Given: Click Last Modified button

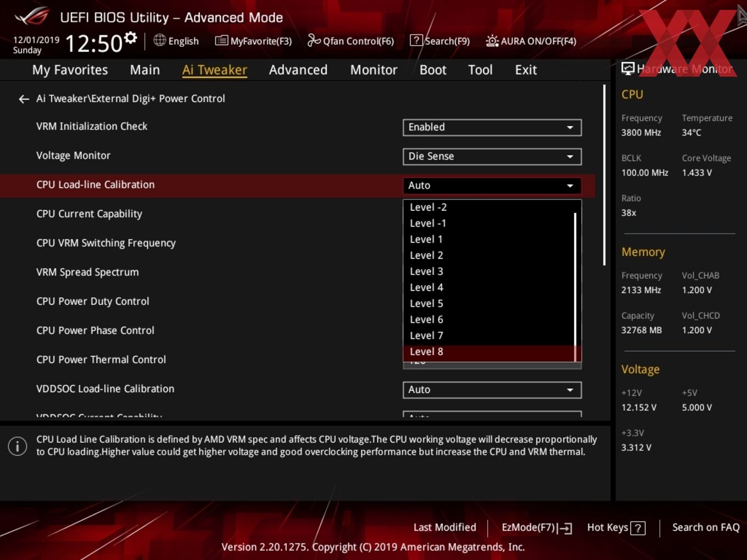Looking at the screenshot, I should tap(444, 528).
